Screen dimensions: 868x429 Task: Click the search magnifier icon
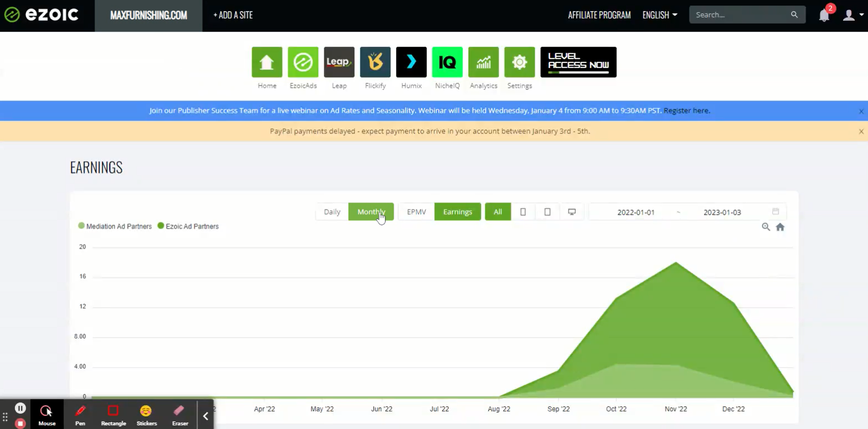click(x=794, y=15)
